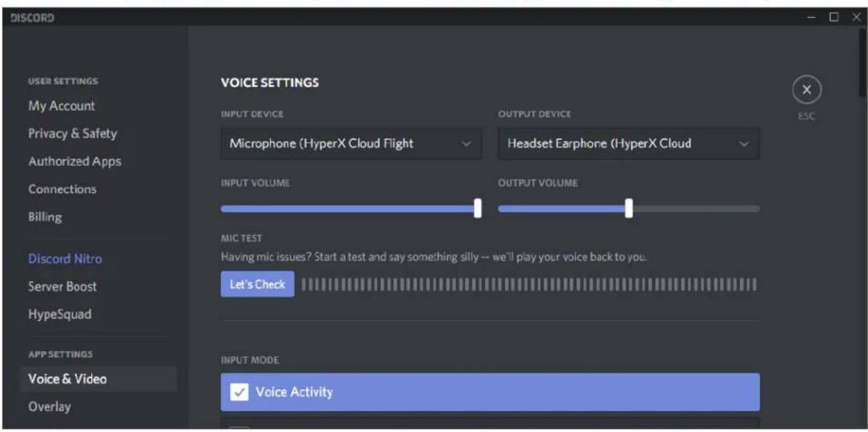Open Privacy & Safety settings

point(72,133)
